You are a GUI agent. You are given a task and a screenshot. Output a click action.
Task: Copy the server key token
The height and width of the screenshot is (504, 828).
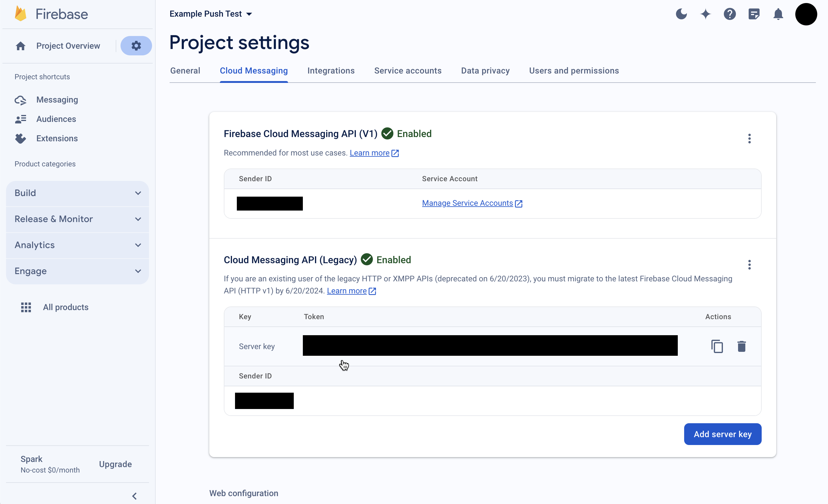[717, 346]
